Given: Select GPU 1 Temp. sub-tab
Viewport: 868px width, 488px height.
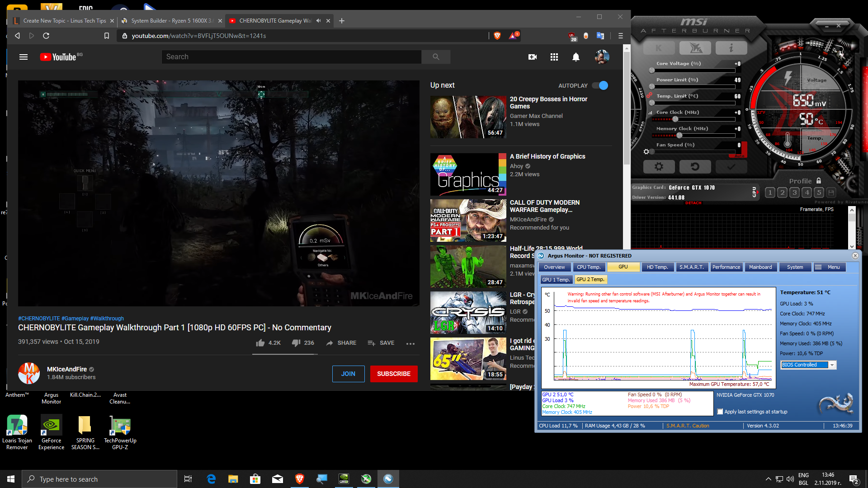Looking at the screenshot, I should coord(556,280).
